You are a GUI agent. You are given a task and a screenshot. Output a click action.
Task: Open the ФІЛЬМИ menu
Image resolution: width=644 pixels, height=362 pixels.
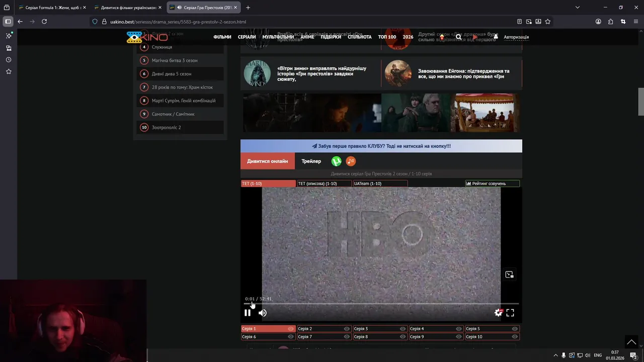point(222,37)
